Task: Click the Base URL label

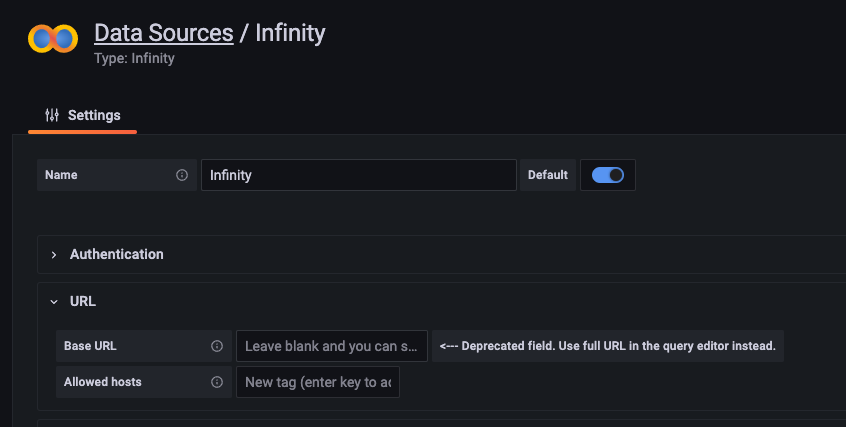Action: pos(90,346)
